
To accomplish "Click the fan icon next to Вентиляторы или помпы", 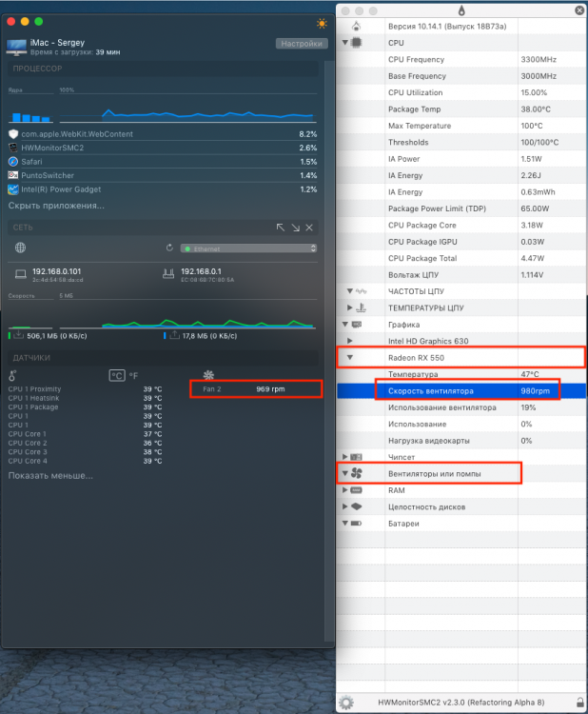I will 357,473.
